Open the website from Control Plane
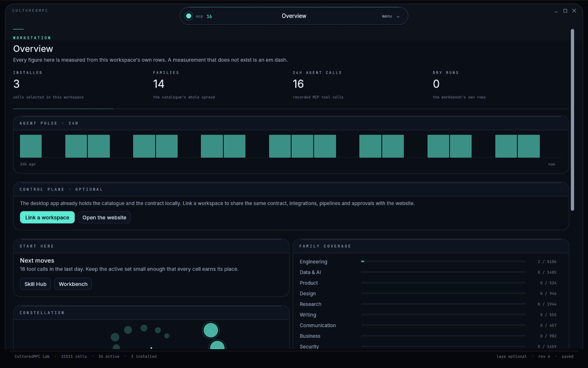588x368 pixels. point(105,218)
